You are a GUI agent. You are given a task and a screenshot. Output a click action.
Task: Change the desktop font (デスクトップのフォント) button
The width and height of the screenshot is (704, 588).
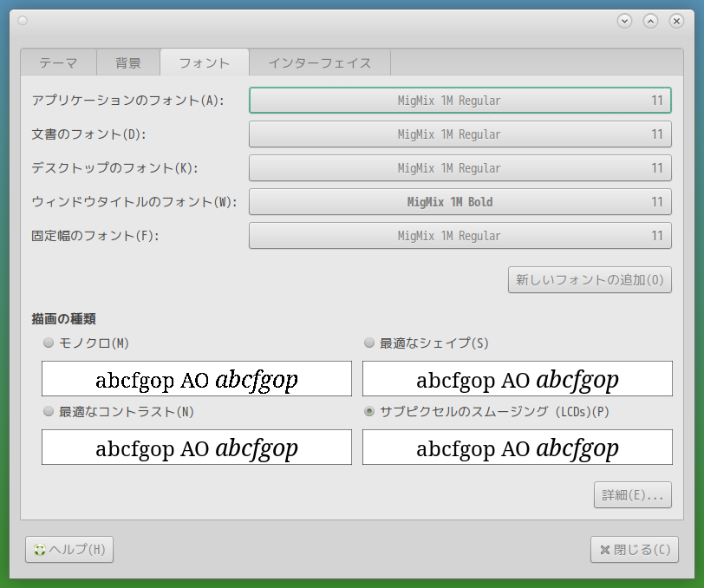pyautogui.click(x=460, y=168)
